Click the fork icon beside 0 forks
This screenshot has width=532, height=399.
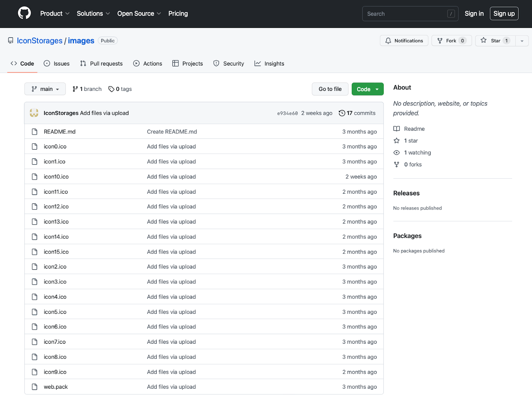(x=397, y=164)
